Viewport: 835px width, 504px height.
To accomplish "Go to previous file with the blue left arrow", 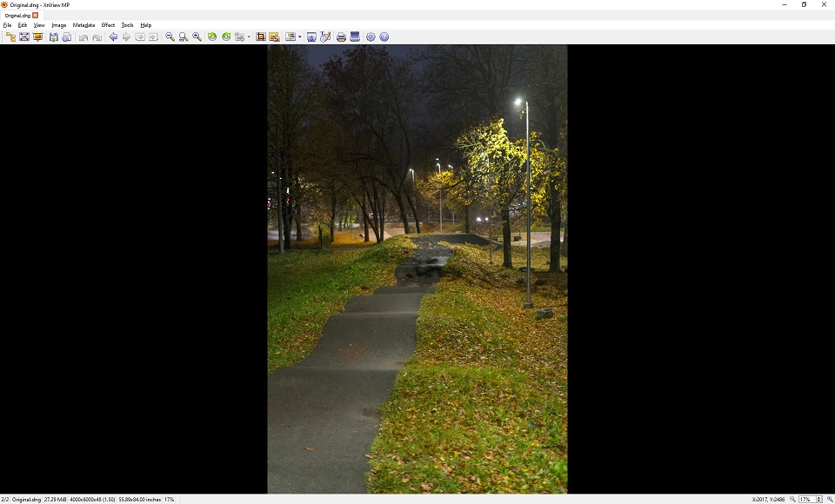I will (113, 36).
